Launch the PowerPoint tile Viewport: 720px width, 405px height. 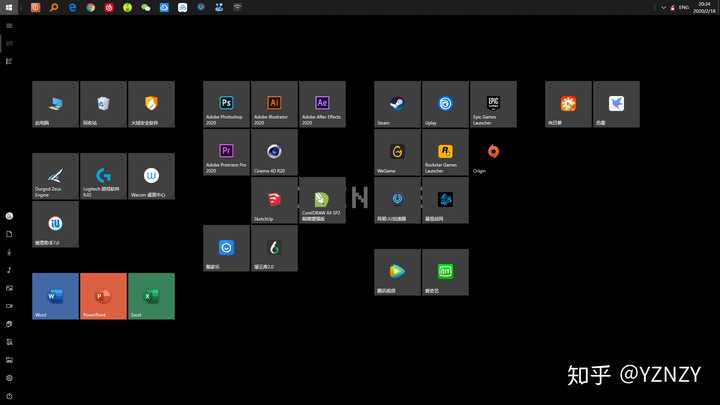pos(103,296)
